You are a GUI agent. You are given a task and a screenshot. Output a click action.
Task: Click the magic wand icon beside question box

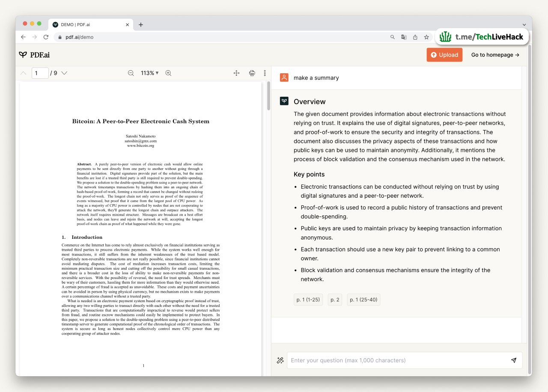(280, 360)
